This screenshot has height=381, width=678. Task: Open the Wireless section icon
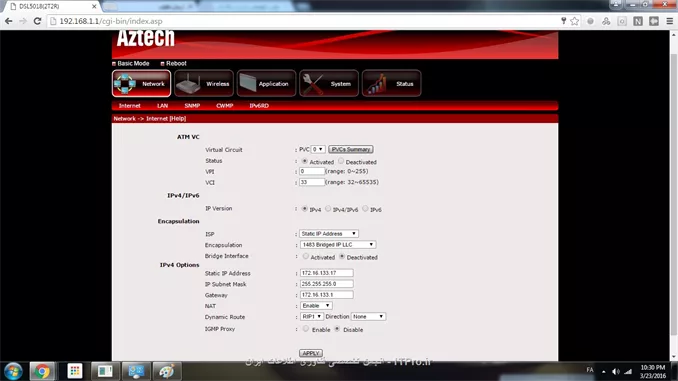(x=204, y=83)
